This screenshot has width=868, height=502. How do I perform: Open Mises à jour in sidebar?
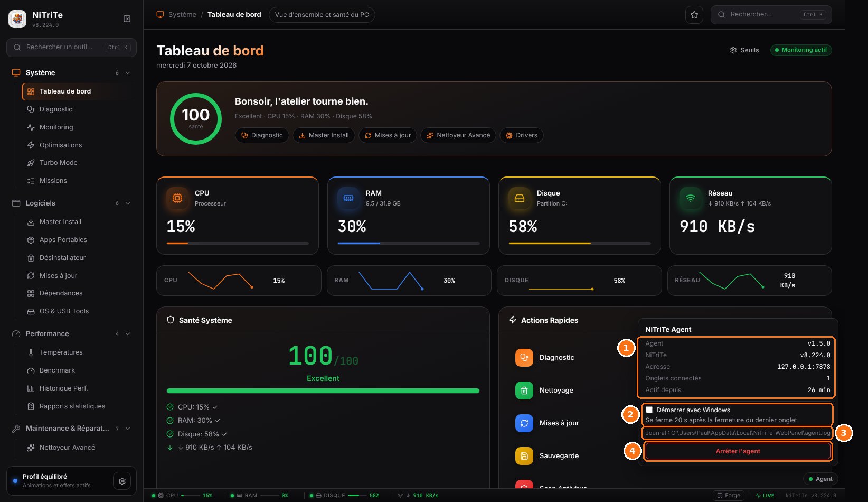pyautogui.click(x=79, y=276)
